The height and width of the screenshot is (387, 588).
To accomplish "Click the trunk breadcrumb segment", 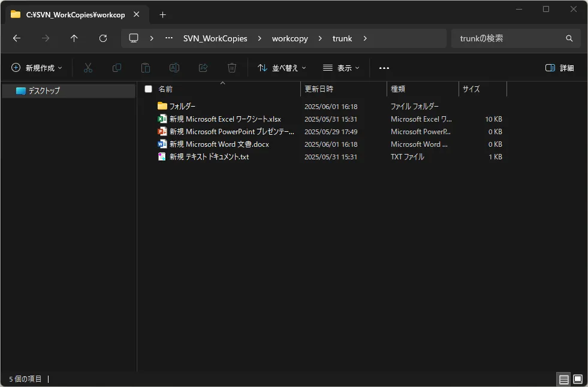I will click(342, 38).
